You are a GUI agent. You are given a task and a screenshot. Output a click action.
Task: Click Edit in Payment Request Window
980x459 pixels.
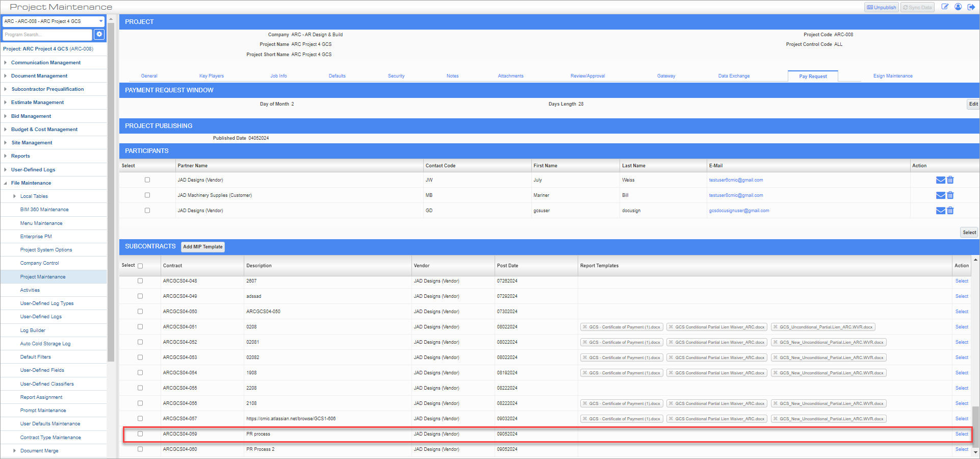(973, 104)
